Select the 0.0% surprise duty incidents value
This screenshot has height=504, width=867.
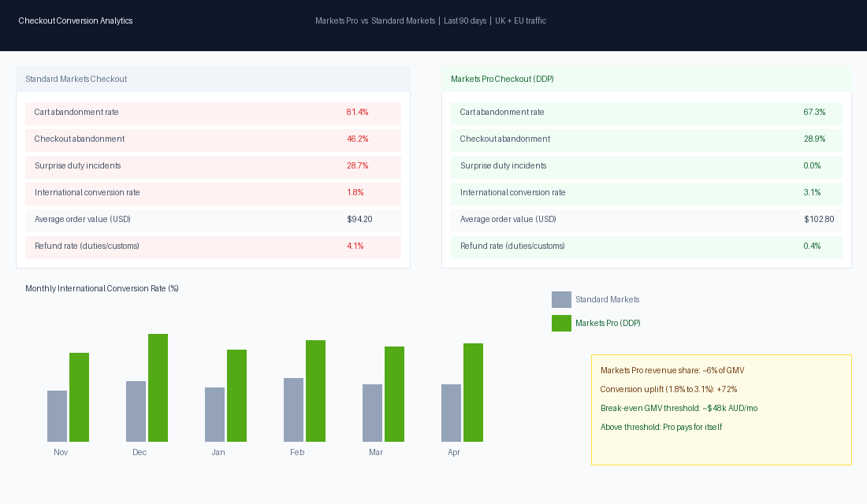click(812, 166)
